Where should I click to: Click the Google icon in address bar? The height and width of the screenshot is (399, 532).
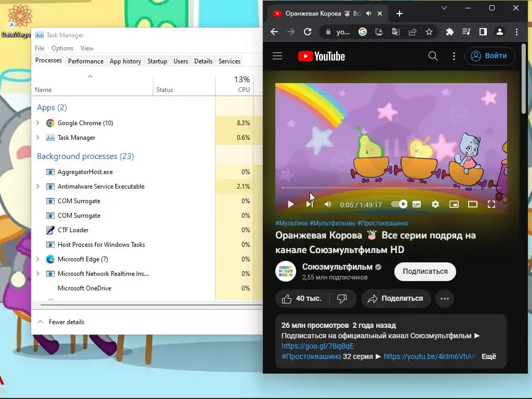click(x=362, y=32)
